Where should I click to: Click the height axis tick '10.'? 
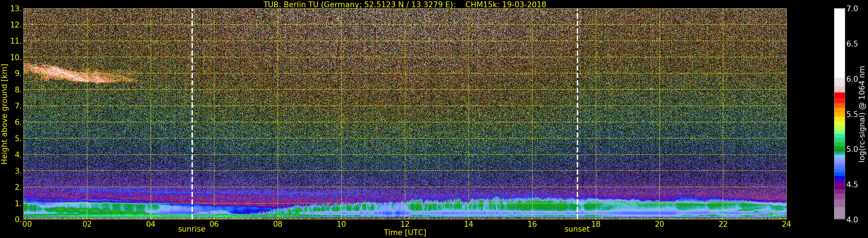coord(16,57)
